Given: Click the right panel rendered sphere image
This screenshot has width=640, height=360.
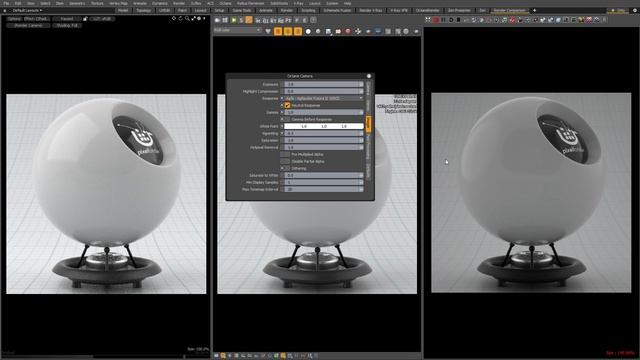Looking at the screenshot, I should click(531, 193).
